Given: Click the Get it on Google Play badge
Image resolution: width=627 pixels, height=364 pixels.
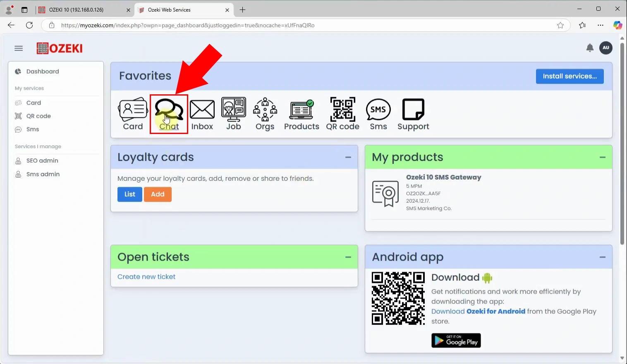Looking at the screenshot, I should click(456, 340).
